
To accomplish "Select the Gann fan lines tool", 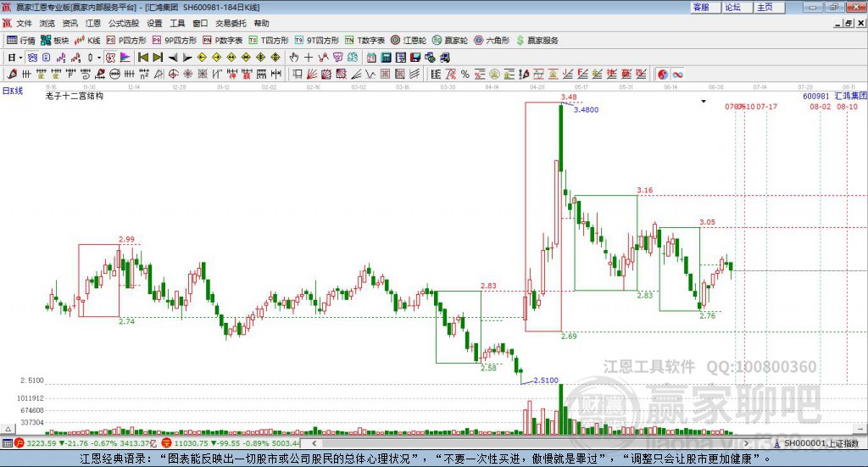I will coord(313,74).
